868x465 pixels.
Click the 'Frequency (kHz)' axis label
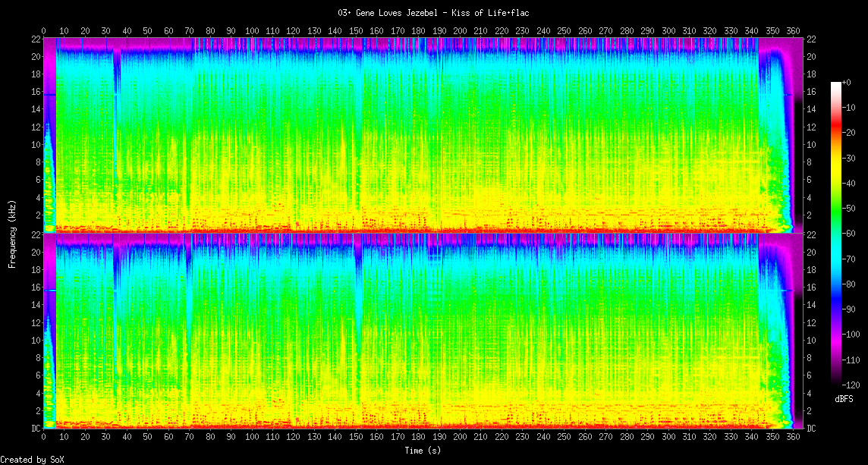tap(12, 233)
